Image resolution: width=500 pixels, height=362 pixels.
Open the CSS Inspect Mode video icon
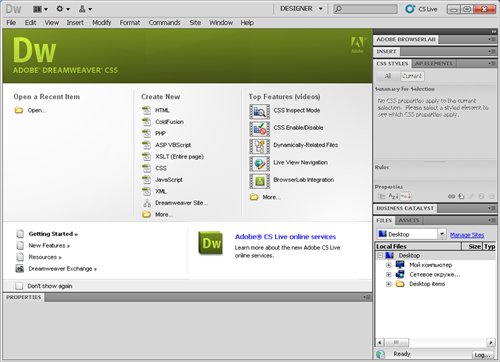259,111
